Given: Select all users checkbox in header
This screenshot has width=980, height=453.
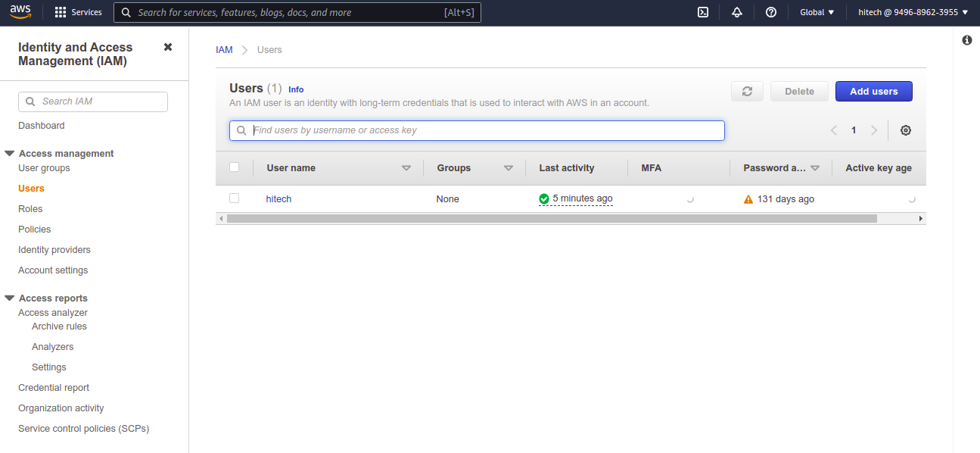Looking at the screenshot, I should [x=234, y=167].
